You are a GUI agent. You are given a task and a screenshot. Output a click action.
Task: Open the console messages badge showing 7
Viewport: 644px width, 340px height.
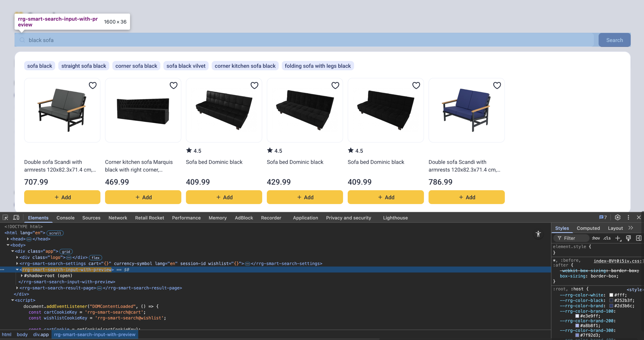(603, 218)
